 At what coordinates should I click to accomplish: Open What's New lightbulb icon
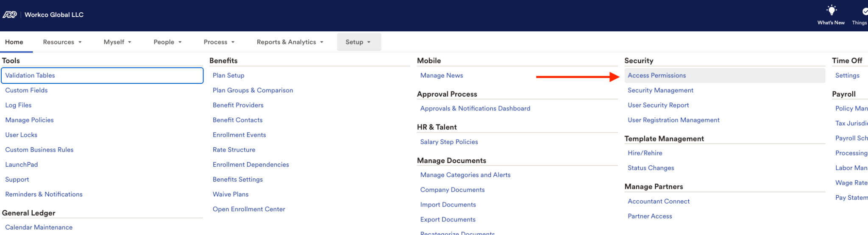(x=831, y=10)
